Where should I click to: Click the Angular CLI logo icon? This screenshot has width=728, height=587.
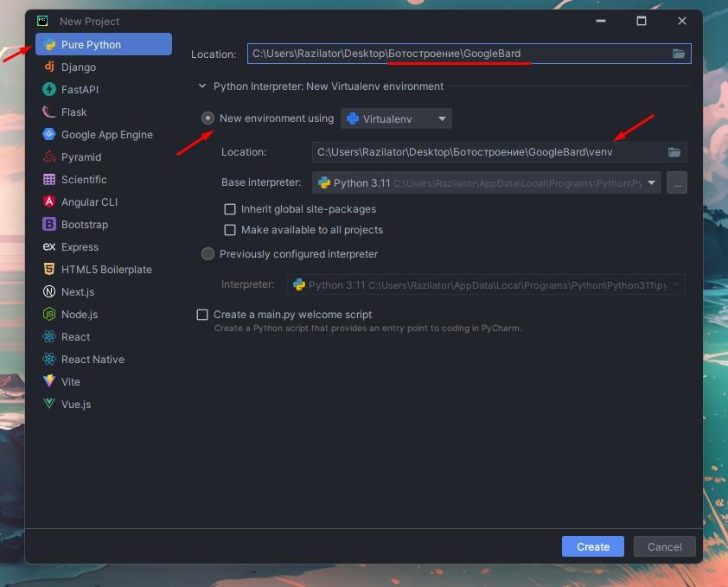pyautogui.click(x=49, y=201)
